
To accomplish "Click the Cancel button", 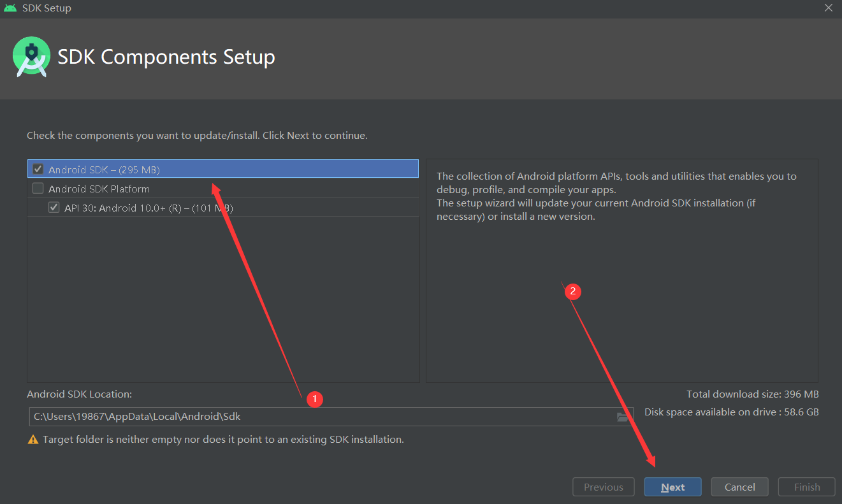I will [x=739, y=487].
